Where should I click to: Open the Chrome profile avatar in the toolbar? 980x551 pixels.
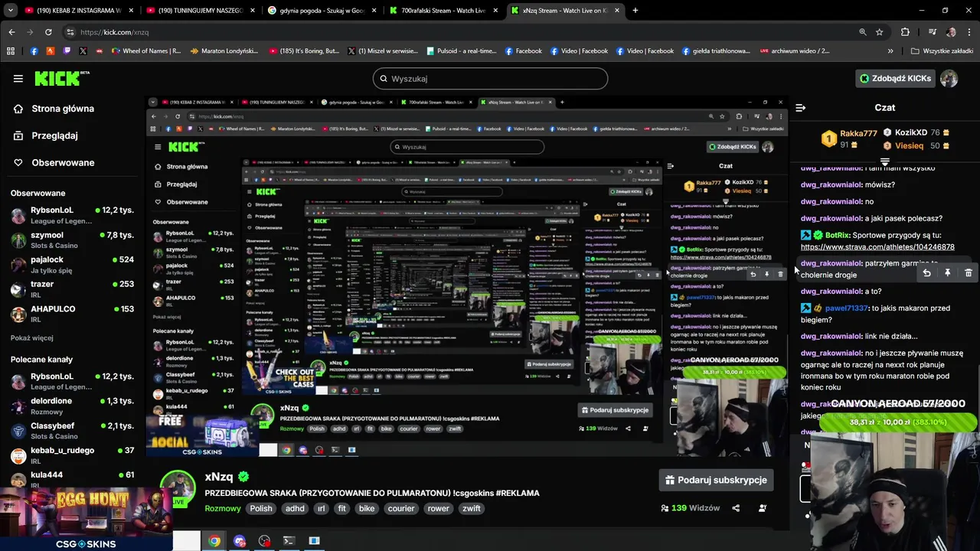coord(951,32)
